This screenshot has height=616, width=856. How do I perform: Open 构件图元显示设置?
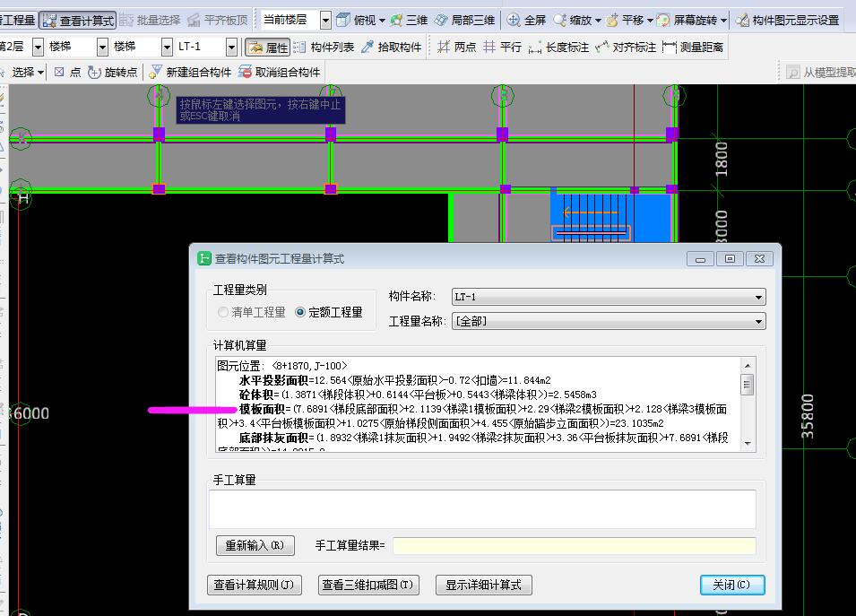click(x=787, y=21)
